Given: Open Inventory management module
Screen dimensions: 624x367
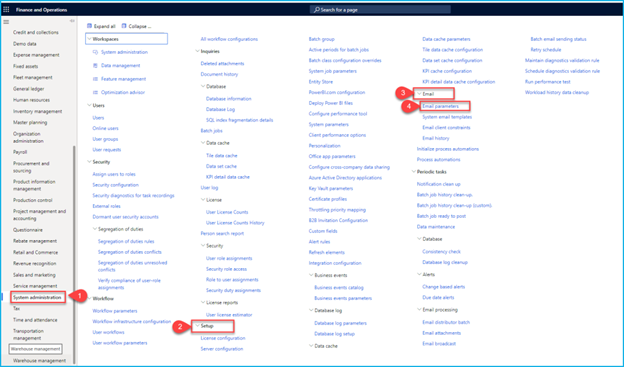Looking at the screenshot, I should [37, 111].
